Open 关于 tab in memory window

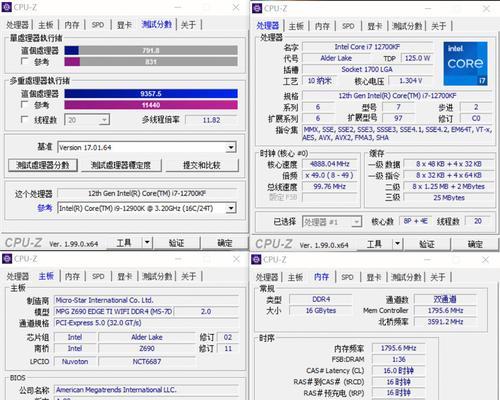(438, 277)
